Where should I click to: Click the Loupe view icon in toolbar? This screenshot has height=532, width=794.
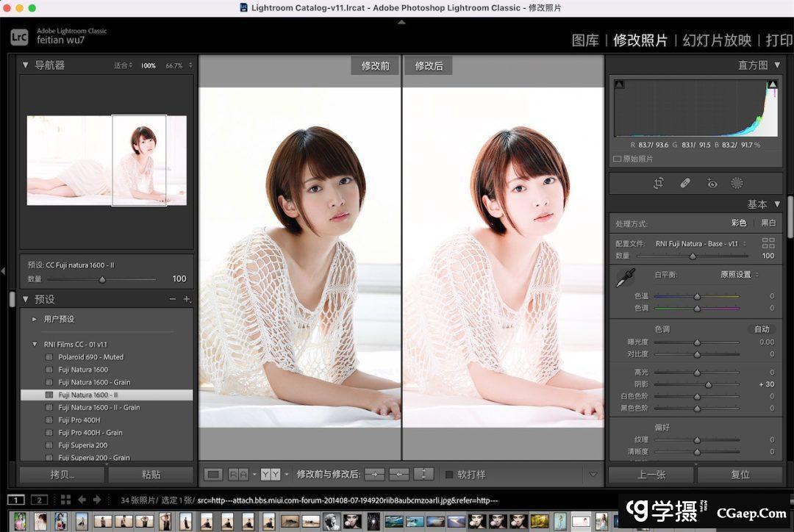(x=213, y=475)
